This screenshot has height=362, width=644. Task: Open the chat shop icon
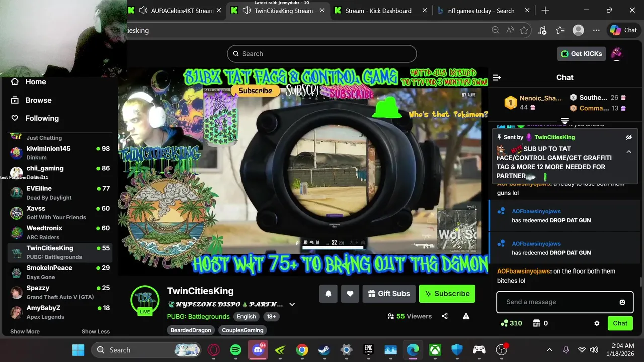[x=536, y=323]
